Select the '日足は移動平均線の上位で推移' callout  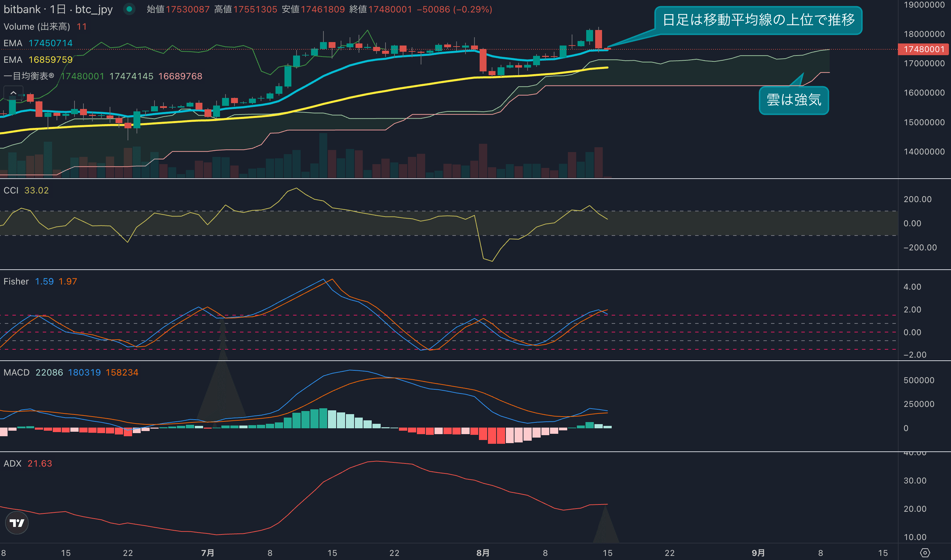click(758, 20)
